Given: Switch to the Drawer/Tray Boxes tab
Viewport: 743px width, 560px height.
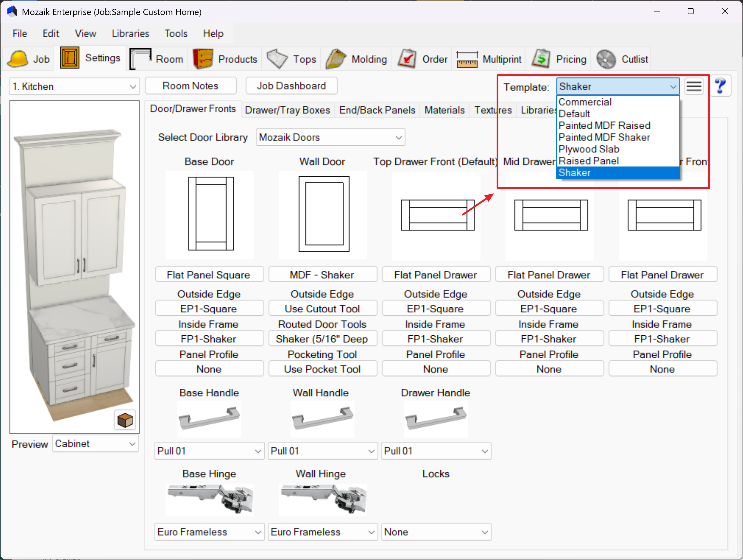Looking at the screenshot, I should tap(287, 110).
